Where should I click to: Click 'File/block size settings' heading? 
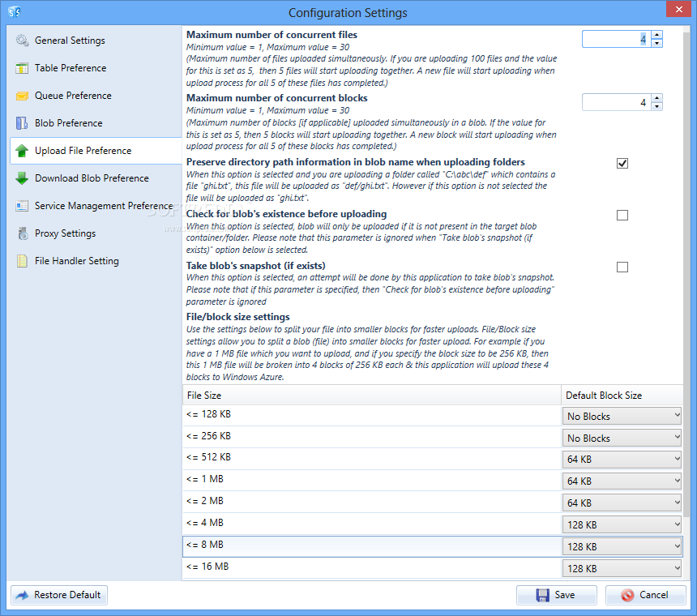coord(237,317)
